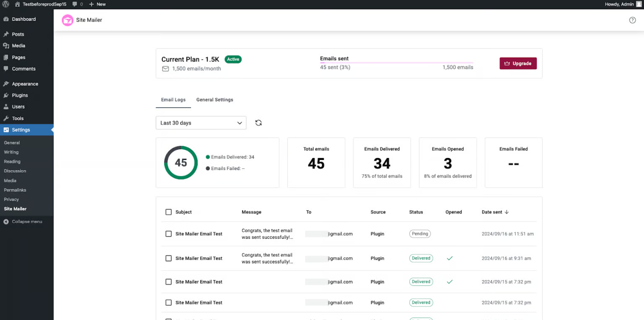Switch to the General Settings tab
Viewport: 644px width, 320px height.
point(215,100)
